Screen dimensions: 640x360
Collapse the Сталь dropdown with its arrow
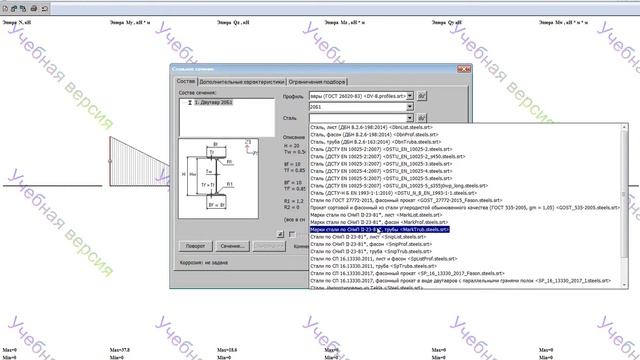pos(410,118)
